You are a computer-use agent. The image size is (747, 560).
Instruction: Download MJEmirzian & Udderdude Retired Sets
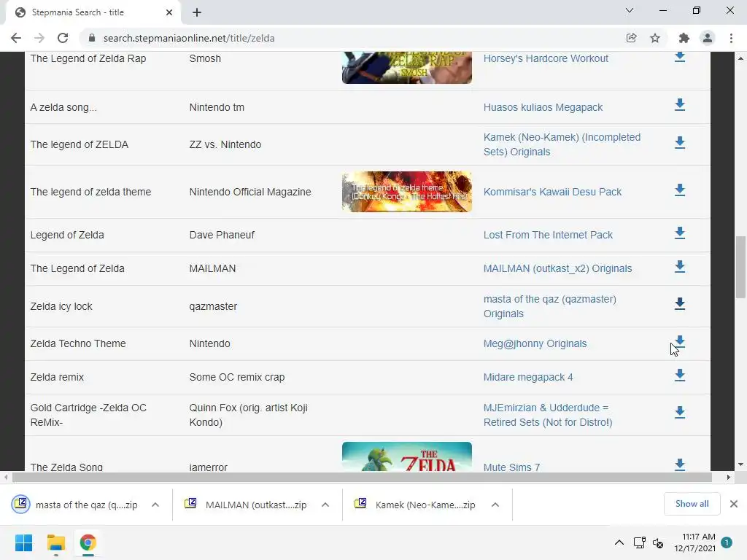[680, 413]
